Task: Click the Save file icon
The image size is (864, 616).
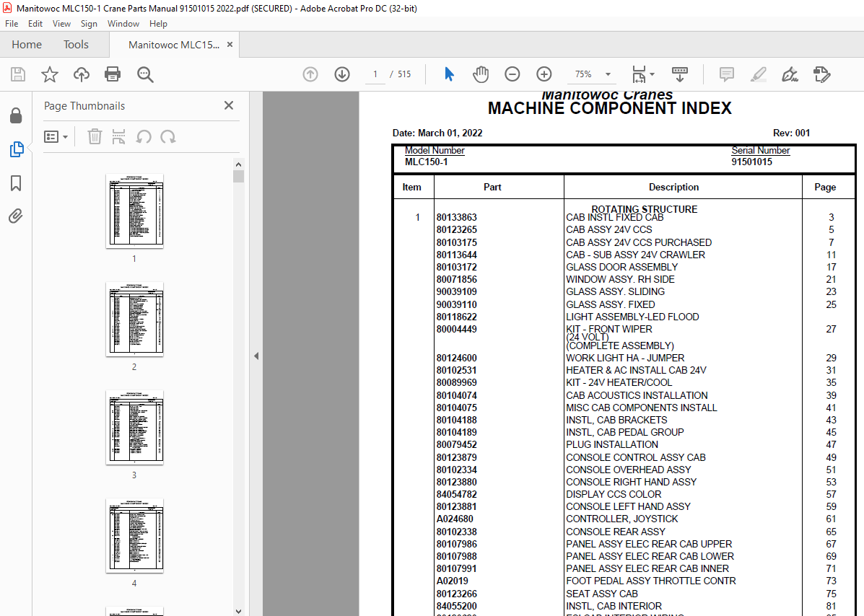Action: (17, 74)
